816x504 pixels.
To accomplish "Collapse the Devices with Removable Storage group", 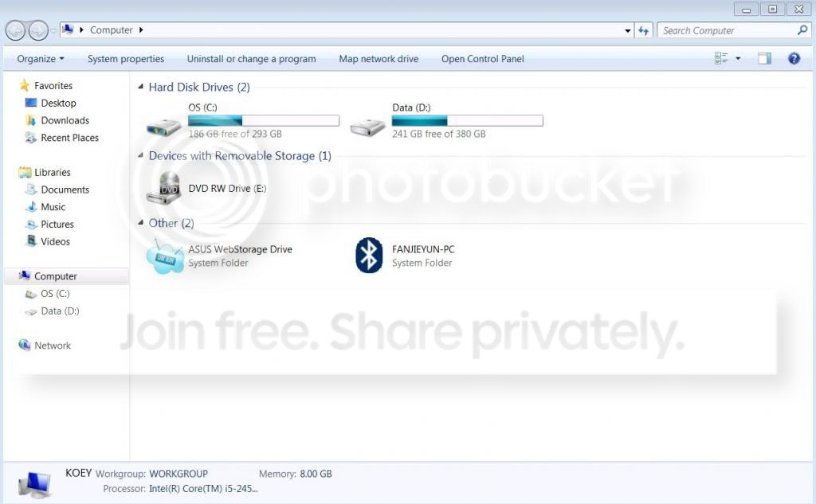I will [140, 155].
